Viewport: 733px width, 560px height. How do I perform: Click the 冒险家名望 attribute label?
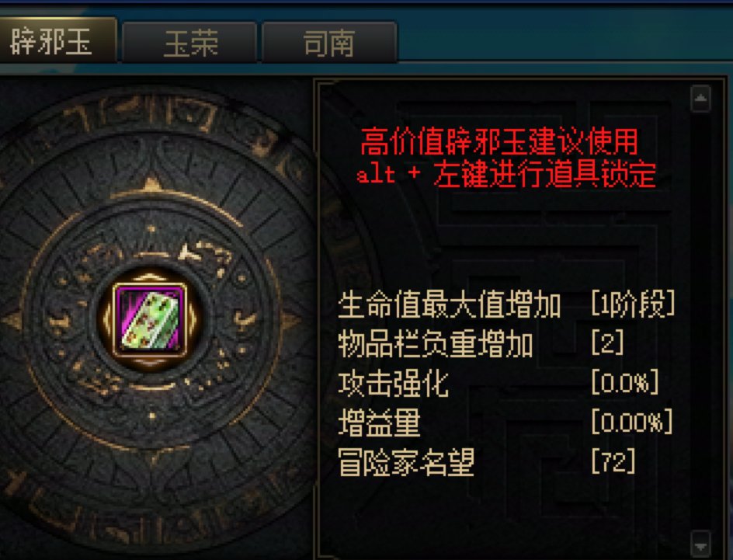pos(407,462)
